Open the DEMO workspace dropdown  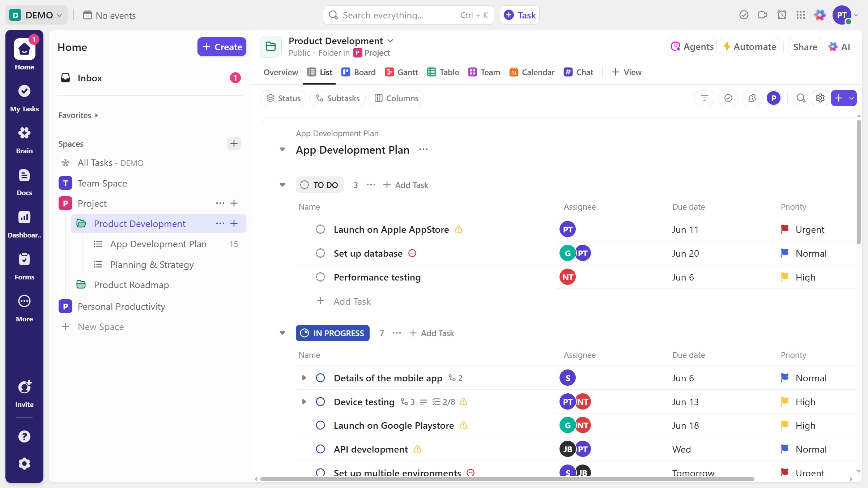36,15
